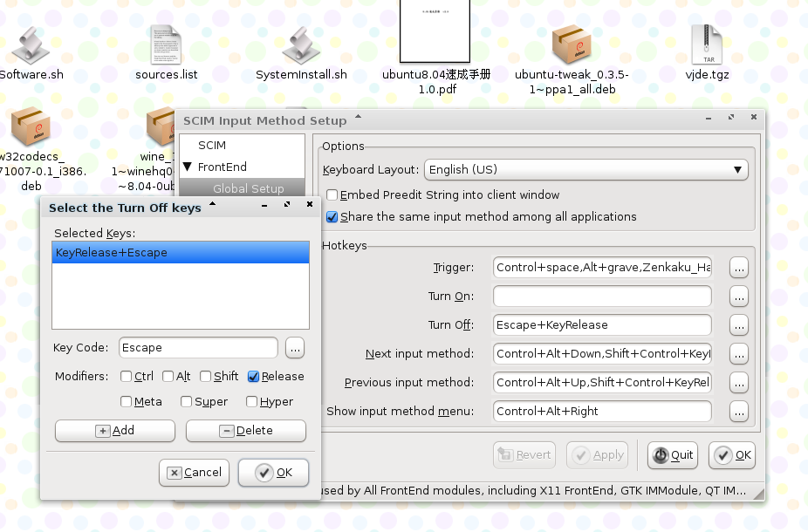The image size is (808, 532).
Task: Select the wine deb package icon
Action: tap(161, 126)
